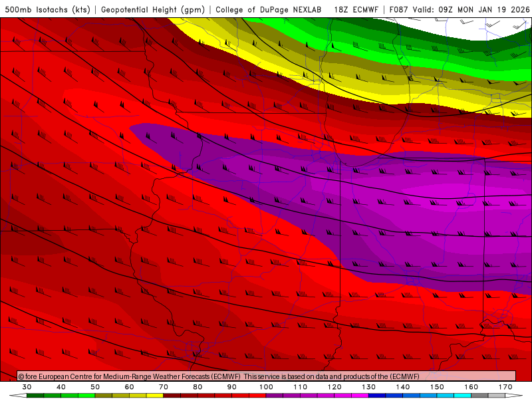Click the legend value '160'
The width and height of the screenshot is (532, 399).
coord(471,387)
